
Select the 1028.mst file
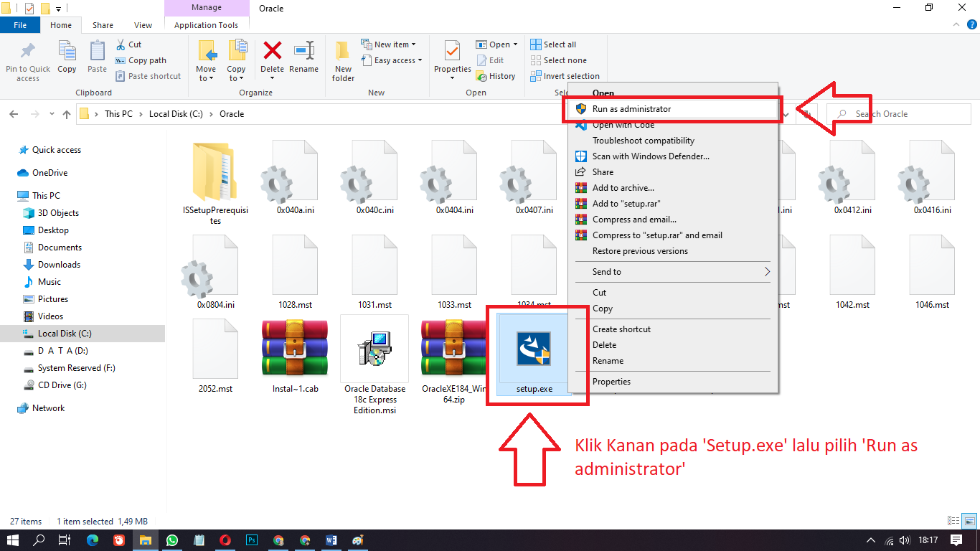tap(296, 273)
